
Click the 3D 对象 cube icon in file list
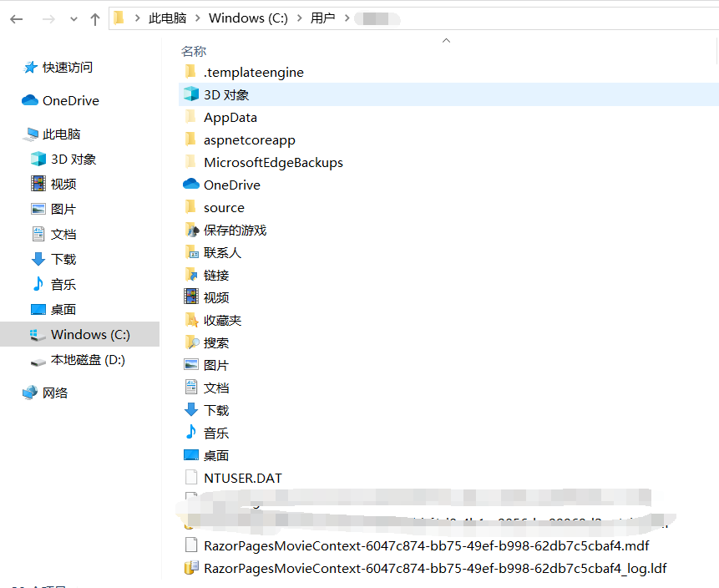190,94
